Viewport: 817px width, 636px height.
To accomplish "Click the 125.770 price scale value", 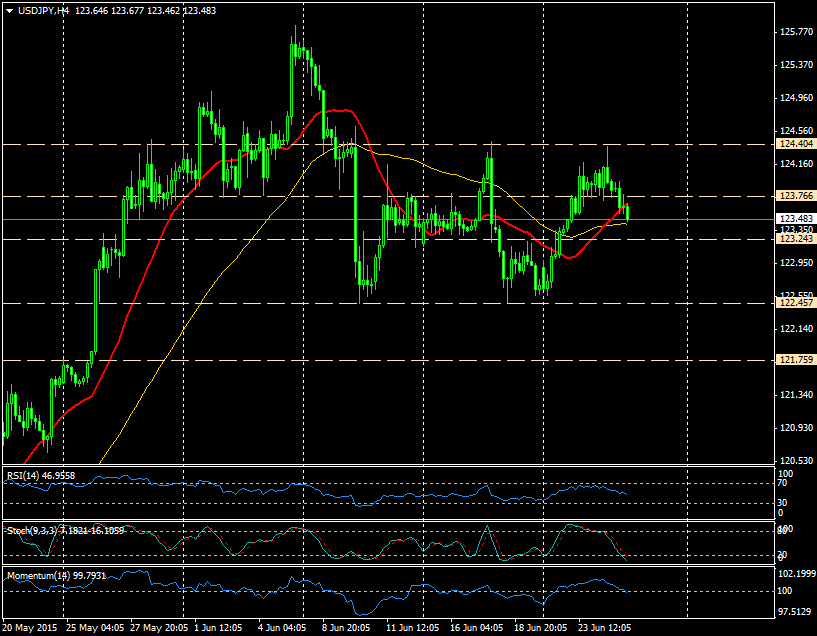I will [794, 31].
